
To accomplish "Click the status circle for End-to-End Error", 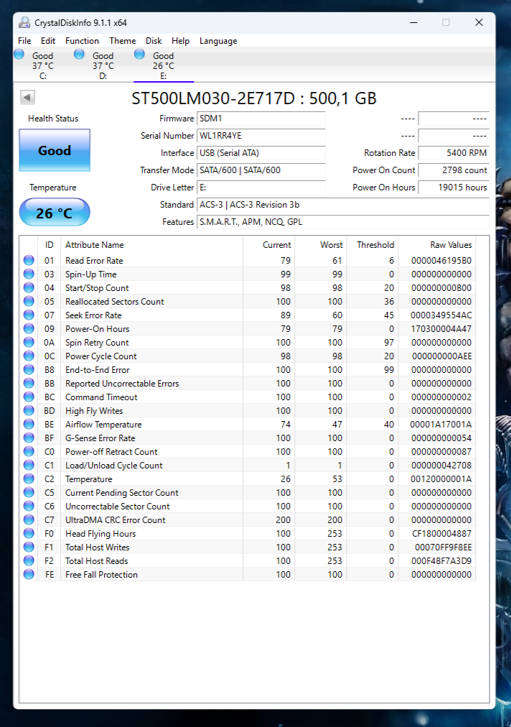I will coord(29,370).
